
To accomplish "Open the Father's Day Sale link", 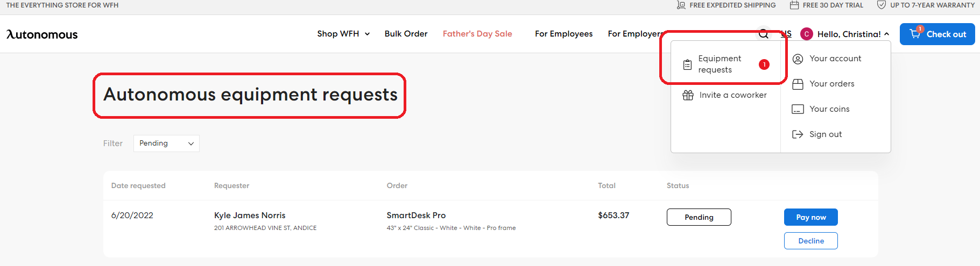I will tap(477, 34).
